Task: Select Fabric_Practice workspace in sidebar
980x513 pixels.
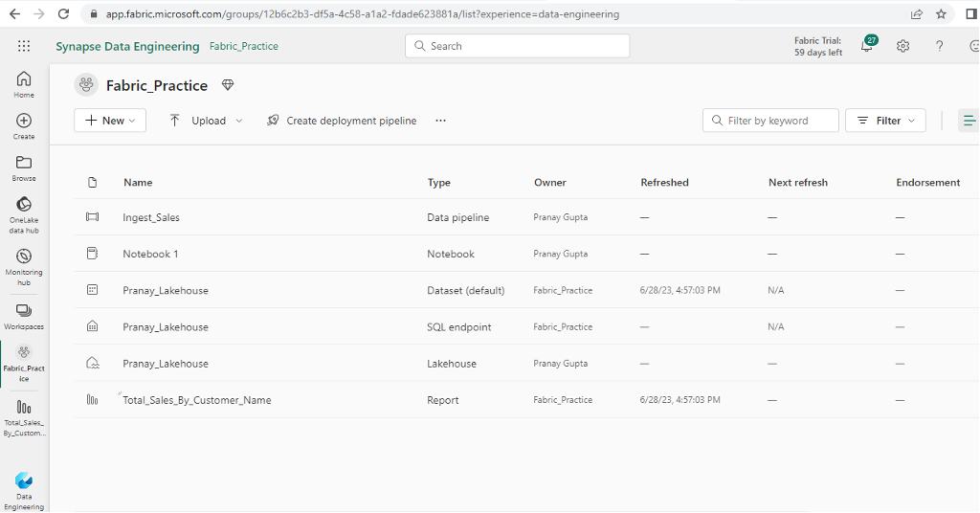Action: click(x=24, y=364)
